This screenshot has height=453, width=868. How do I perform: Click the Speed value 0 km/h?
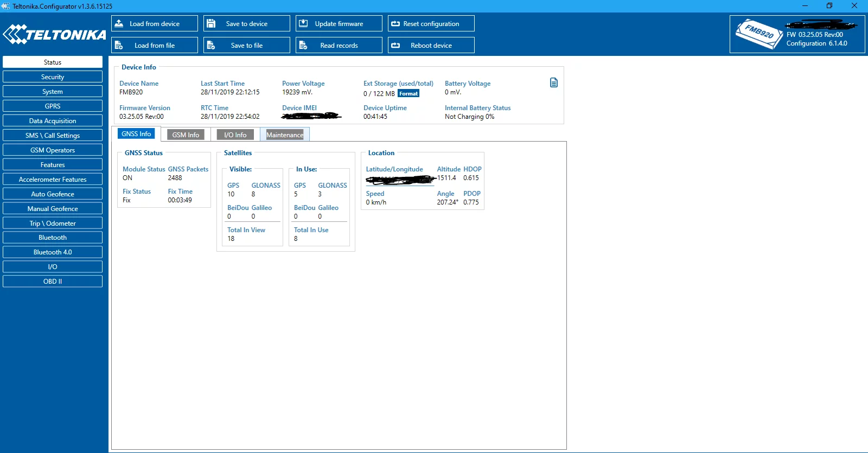click(x=376, y=202)
